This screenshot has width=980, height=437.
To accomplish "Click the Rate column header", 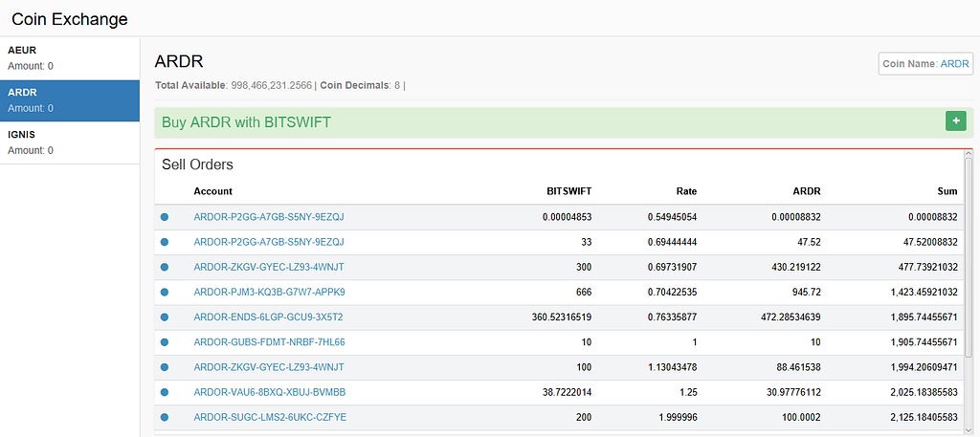I will [x=686, y=191].
